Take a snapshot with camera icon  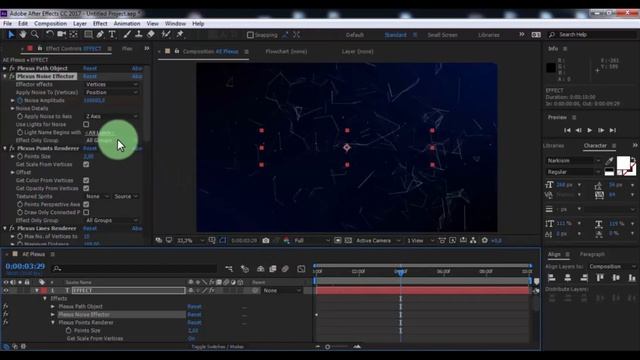pos(266,240)
